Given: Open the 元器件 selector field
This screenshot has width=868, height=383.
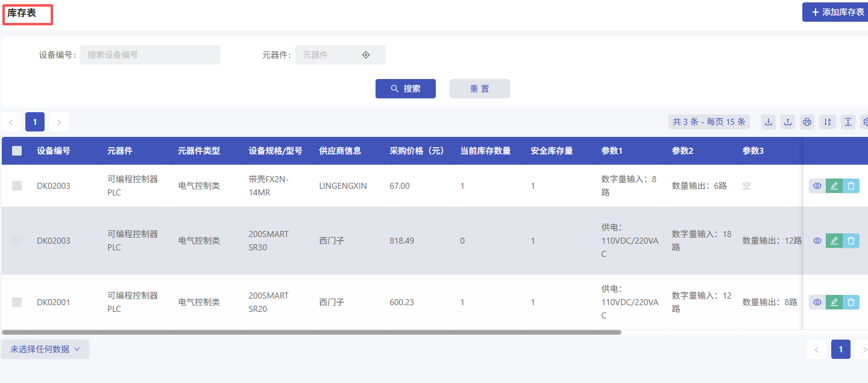Looking at the screenshot, I should pos(332,55).
